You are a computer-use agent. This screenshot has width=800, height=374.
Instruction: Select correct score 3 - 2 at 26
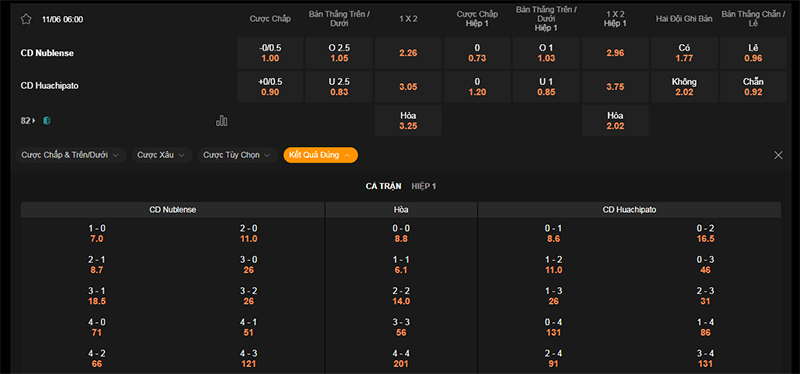click(248, 296)
